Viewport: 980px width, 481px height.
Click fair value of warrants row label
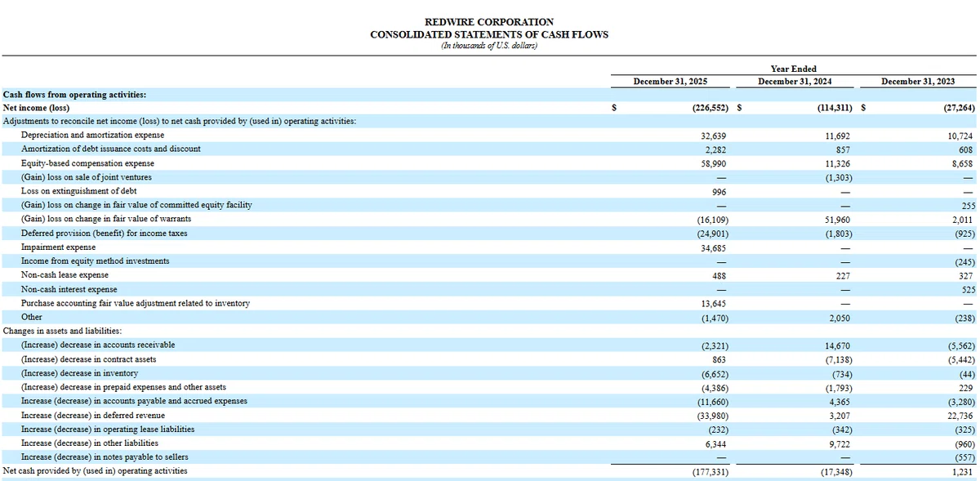106,218
